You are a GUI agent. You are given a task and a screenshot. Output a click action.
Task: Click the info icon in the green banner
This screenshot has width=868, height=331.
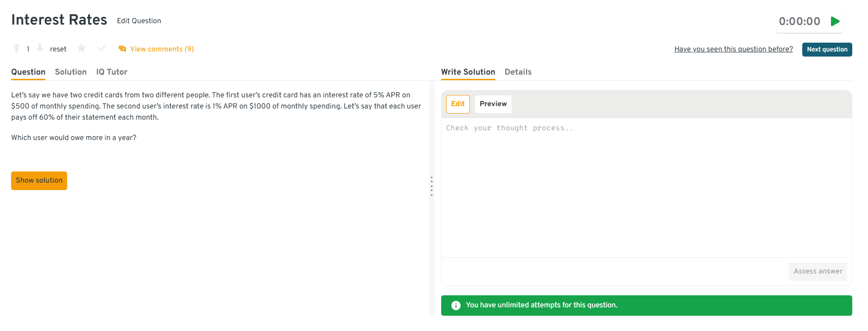tap(456, 306)
